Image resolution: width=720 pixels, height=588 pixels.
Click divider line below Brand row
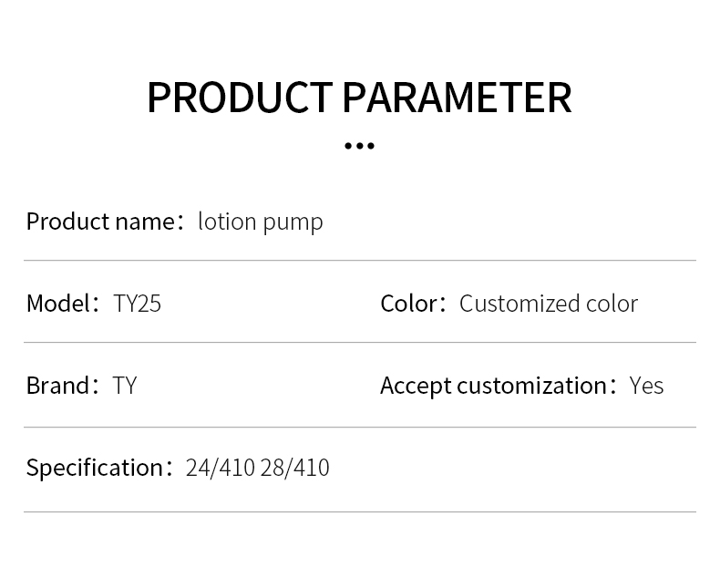pyautogui.click(x=360, y=428)
